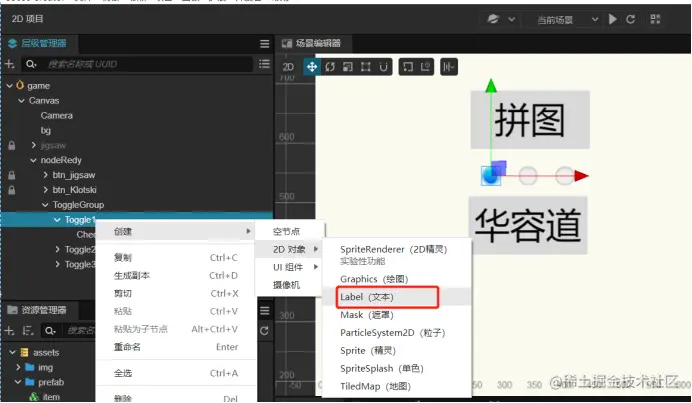
Task: Create ParticleSystem2D (粒子) object
Action: click(x=396, y=333)
